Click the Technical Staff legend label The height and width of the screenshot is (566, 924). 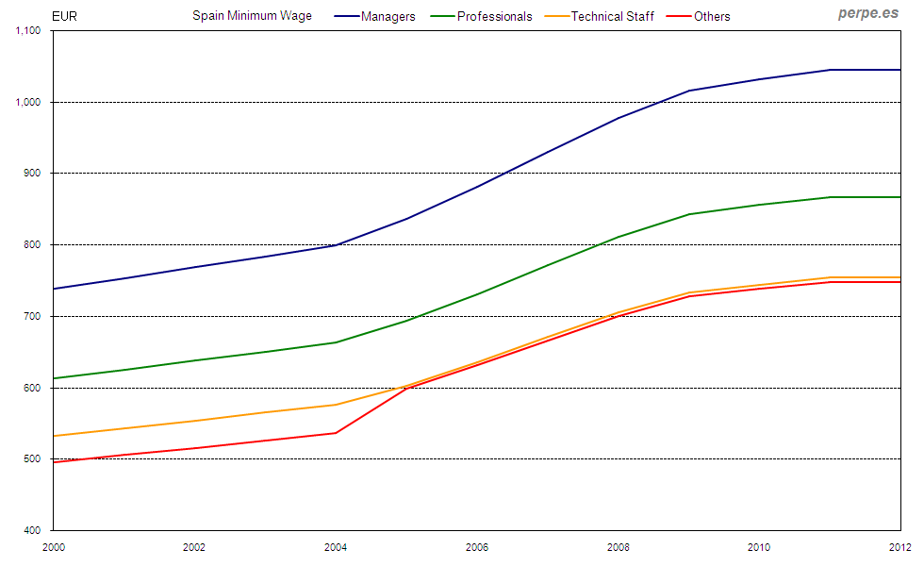click(612, 16)
